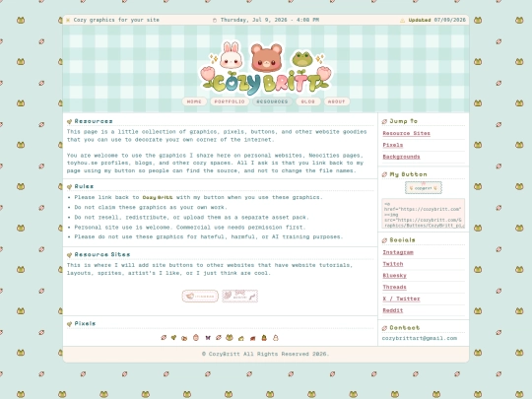This screenshot has height=399, width=532.
Task: Click the heart icon beside Resources heading
Action: click(x=69, y=121)
